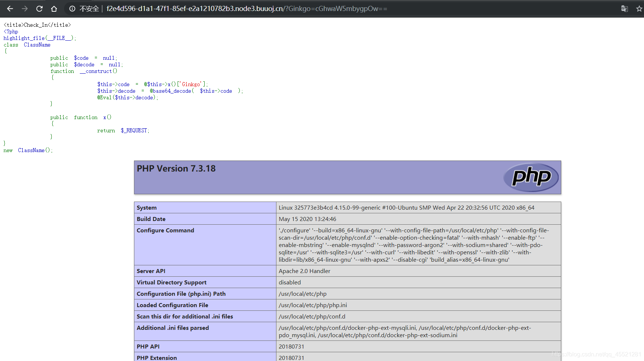Click the browser forward arrow
644x361 pixels.
pyautogui.click(x=25, y=8)
